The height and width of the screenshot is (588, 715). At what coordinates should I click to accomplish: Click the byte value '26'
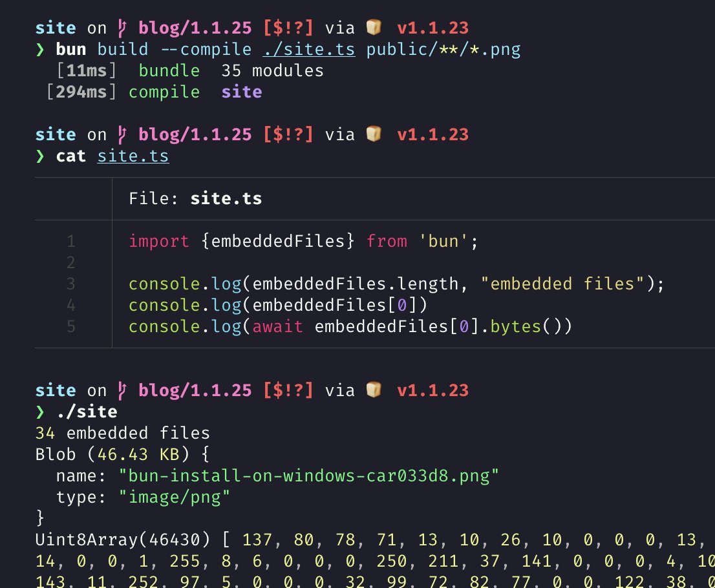click(x=510, y=540)
